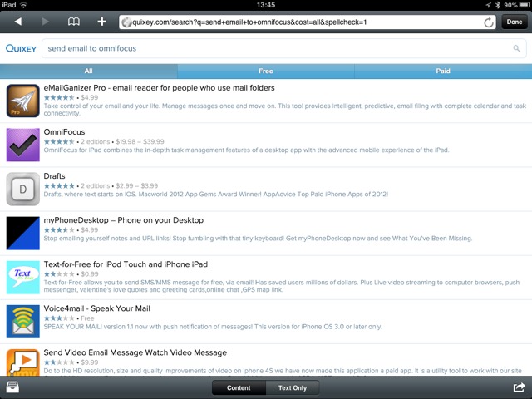Tap the share icon in bottom bar
Viewport: 532px width, 399px height.
pyautogui.click(x=519, y=387)
